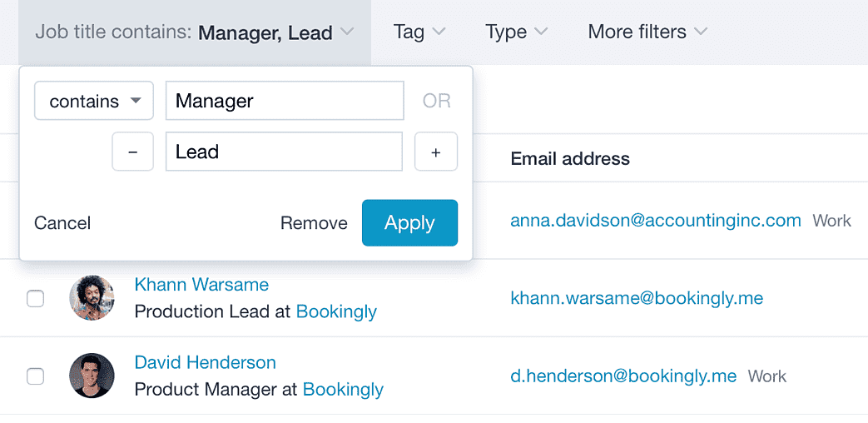Collapse the Job title contains filter
868x423 pixels.
pos(194,32)
